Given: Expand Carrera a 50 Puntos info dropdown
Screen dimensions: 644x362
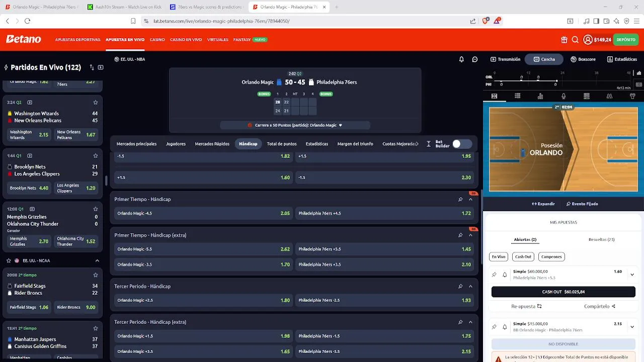Looking at the screenshot, I should [x=340, y=125].
